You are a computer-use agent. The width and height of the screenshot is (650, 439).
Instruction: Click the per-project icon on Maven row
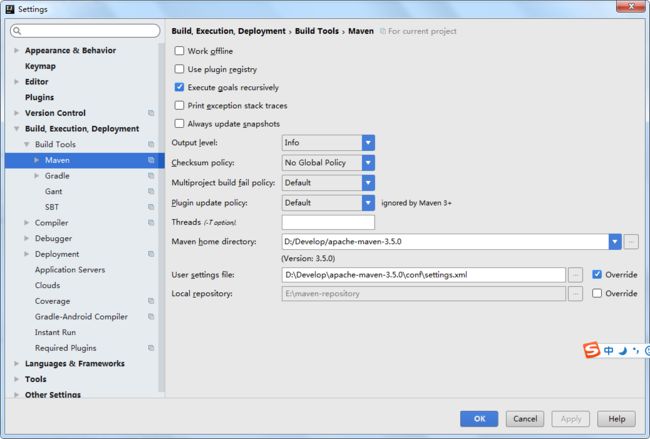pyautogui.click(x=151, y=160)
